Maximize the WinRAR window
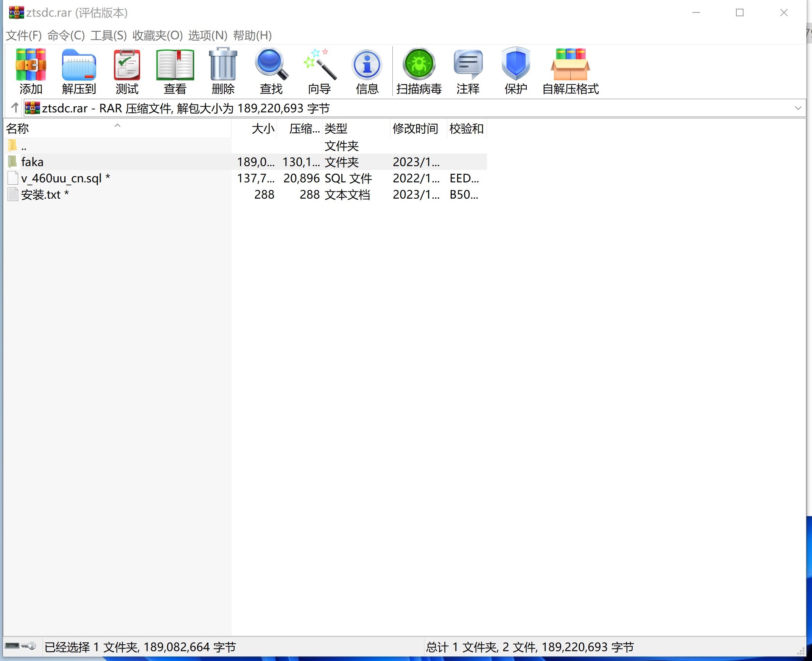This screenshot has height=661, width=812. (740, 12)
